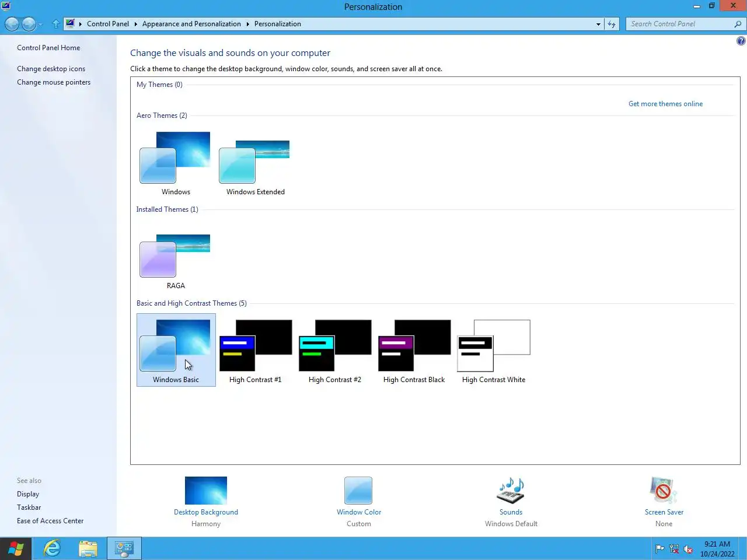
Task: Select High Contrast Black theme
Action: 414,350
